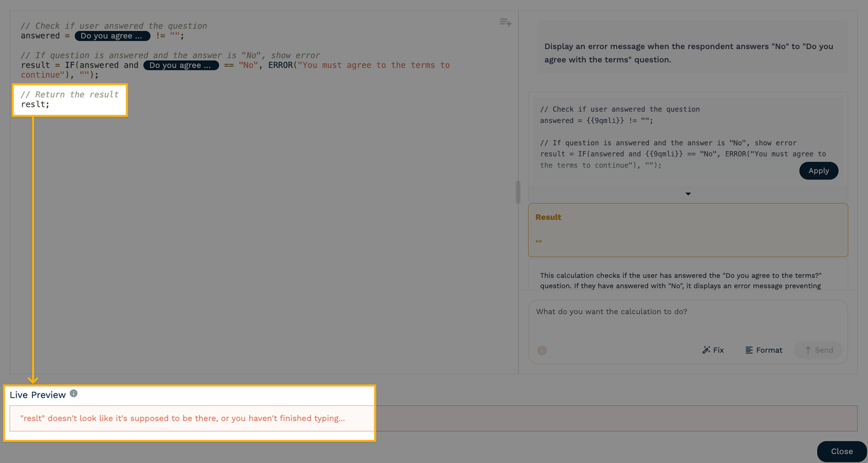Click the Format lines button
The image size is (868, 463).
coord(764,350)
